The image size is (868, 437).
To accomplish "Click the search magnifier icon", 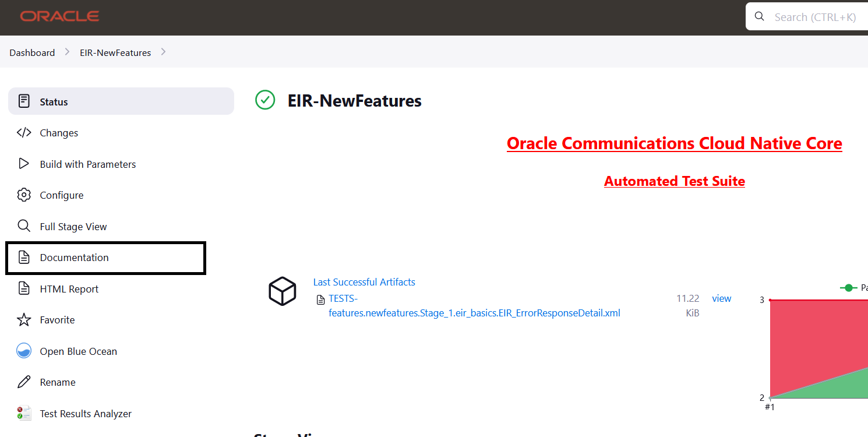I will tap(760, 16).
